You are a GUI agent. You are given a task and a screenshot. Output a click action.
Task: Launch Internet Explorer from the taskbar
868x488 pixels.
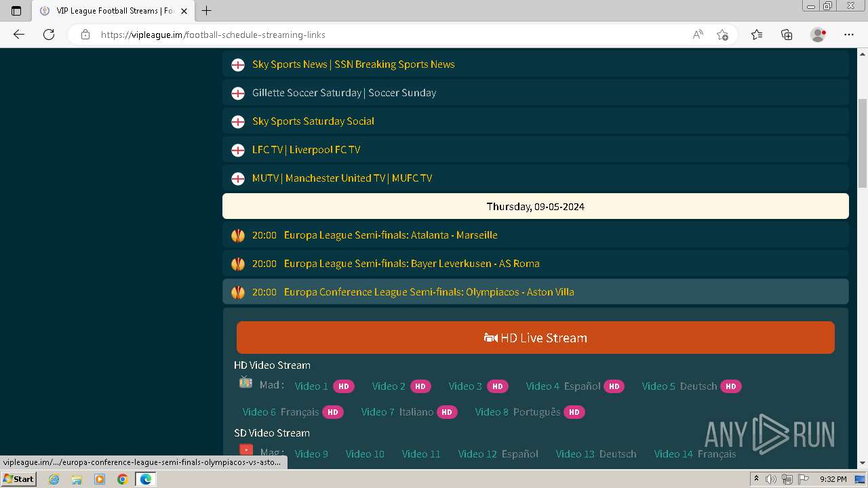point(54,479)
